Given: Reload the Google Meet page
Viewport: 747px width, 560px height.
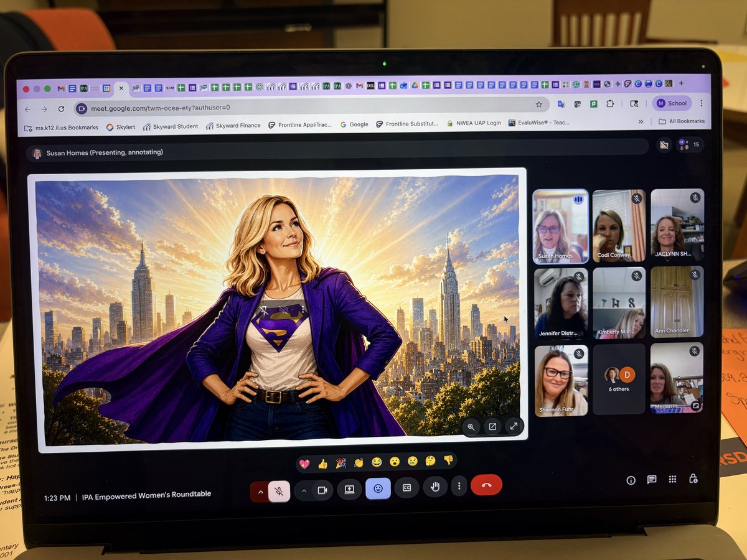Looking at the screenshot, I should pyautogui.click(x=61, y=109).
